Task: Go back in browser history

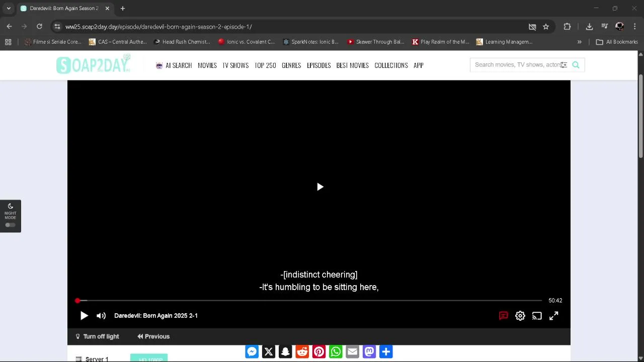Action: [x=9, y=27]
